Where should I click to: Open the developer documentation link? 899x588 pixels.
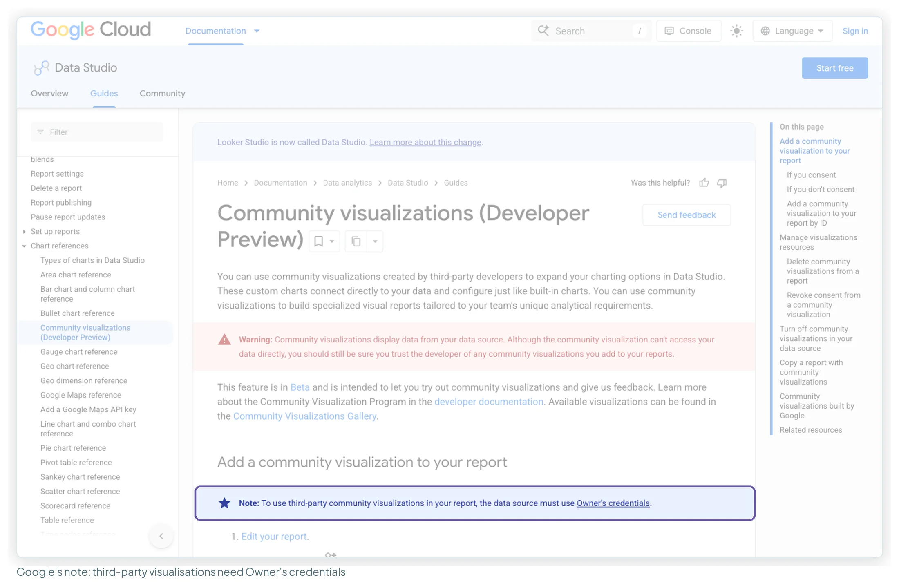click(489, 402)
